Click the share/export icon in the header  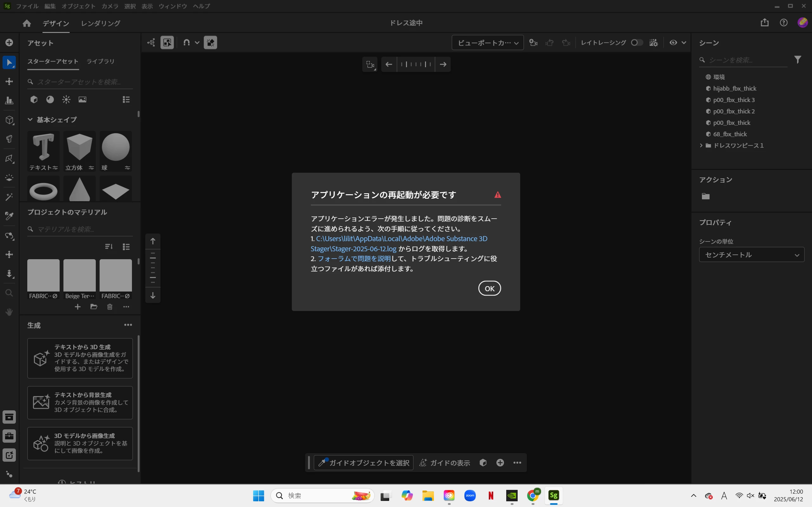pos(764,23)
